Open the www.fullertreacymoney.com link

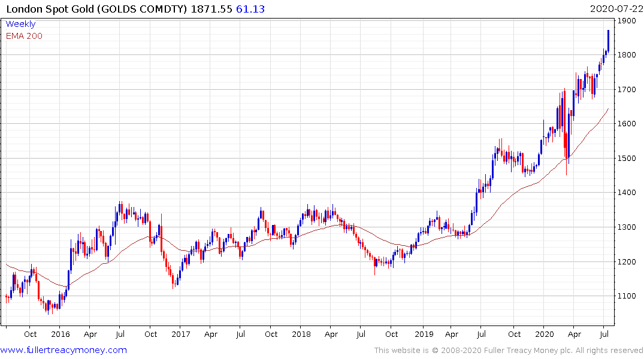coord(64,350)
